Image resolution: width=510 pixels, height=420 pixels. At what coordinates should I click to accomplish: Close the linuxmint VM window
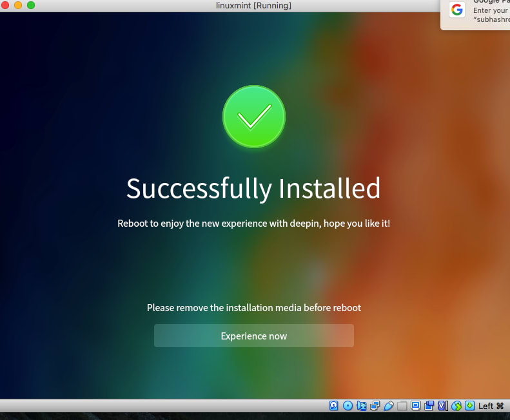click(5, 5)
